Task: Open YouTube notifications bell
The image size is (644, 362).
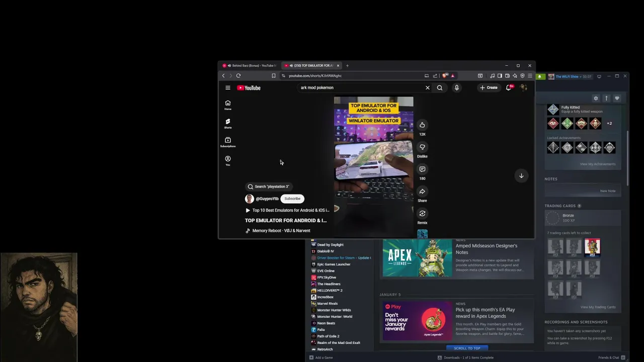Action: coord(509,87)
